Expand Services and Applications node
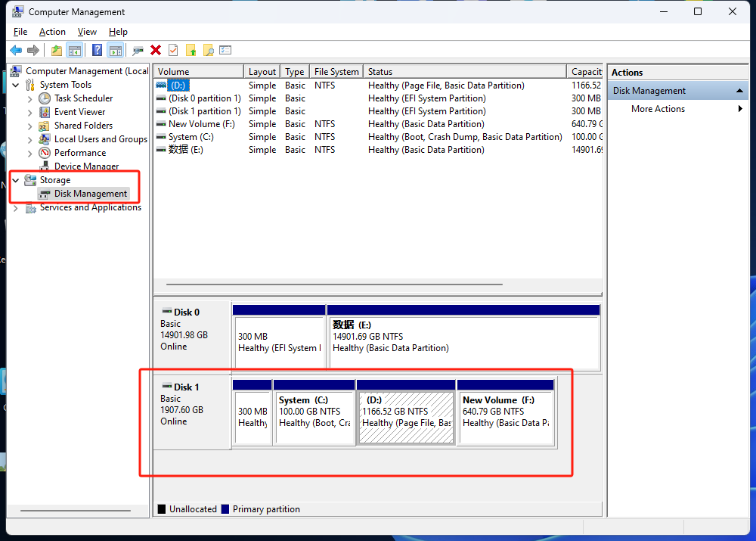This screenshot has width=756, height=541. tap(16, 208)
